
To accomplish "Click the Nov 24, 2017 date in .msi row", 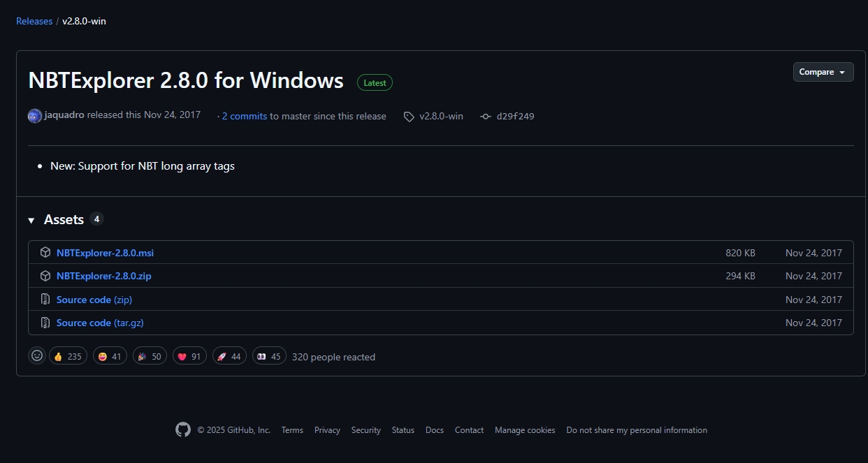I will (x=813, y=253).
